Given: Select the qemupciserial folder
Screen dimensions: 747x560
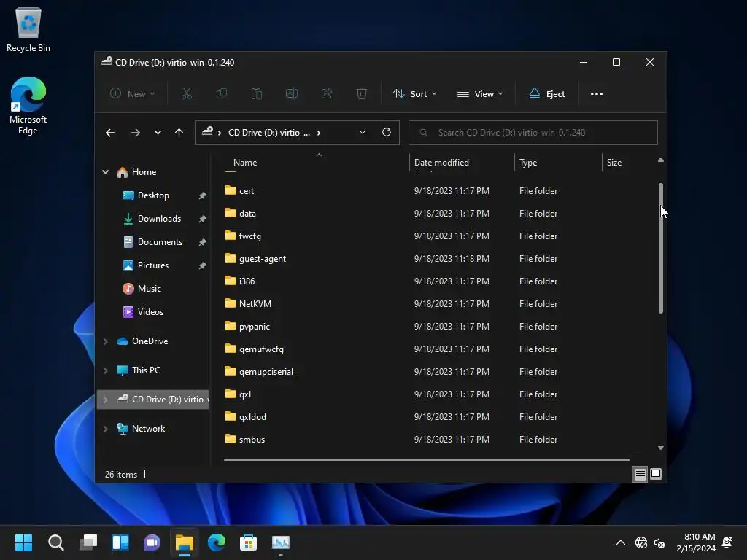Looking at the screenshot, I should [x=266, y=372].
